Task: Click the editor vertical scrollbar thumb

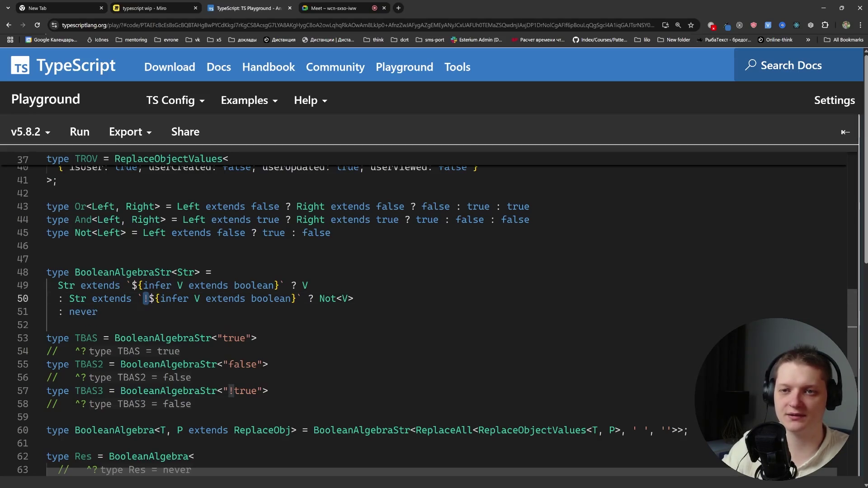Action: 852,307
